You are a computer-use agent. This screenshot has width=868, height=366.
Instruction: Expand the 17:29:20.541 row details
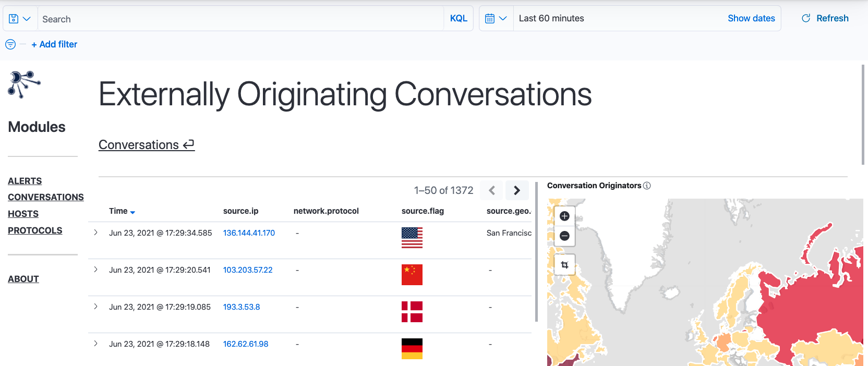[95, 270]
